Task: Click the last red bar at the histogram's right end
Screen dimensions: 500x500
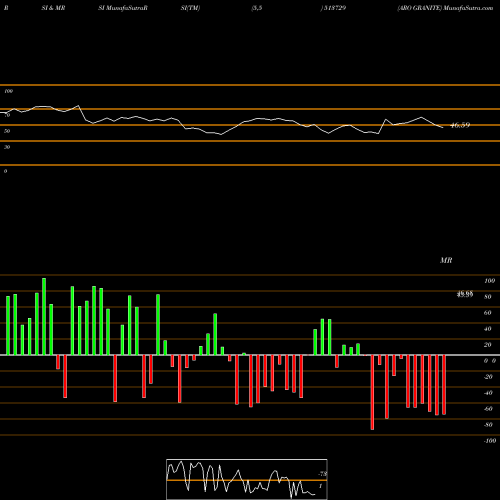Action: click(x=444, y=385)
